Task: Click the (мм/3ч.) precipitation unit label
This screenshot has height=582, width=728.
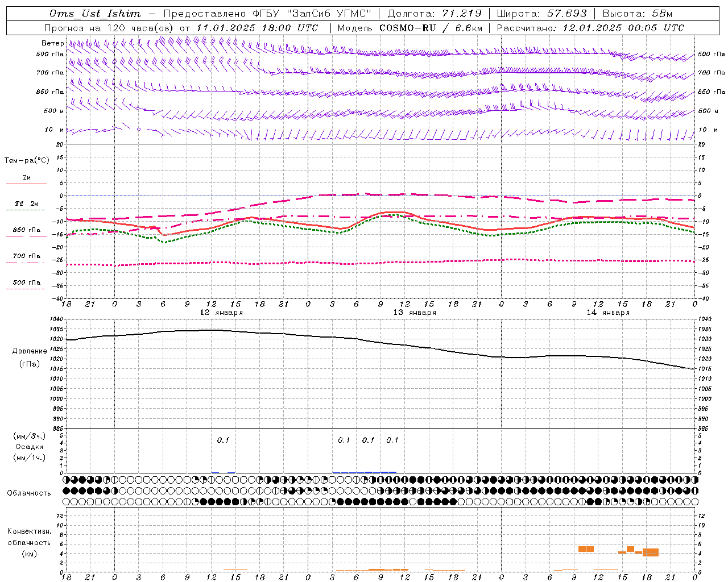Action: tap(30, 436)
